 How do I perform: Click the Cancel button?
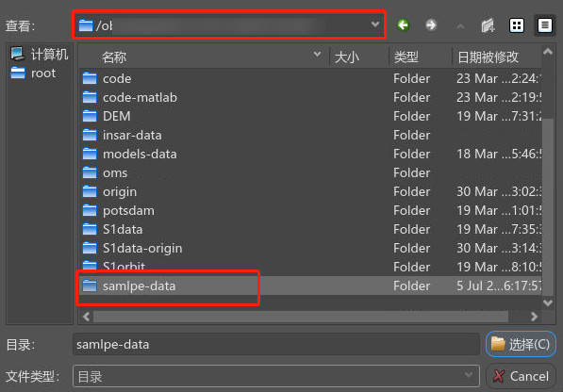(521, 376)
